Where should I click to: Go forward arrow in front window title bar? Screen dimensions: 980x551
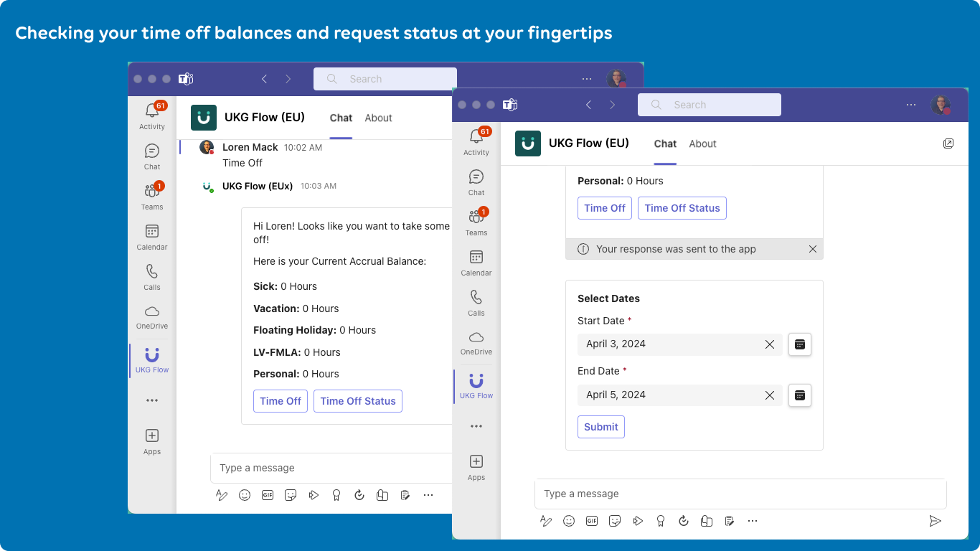(x=612, y=105)
